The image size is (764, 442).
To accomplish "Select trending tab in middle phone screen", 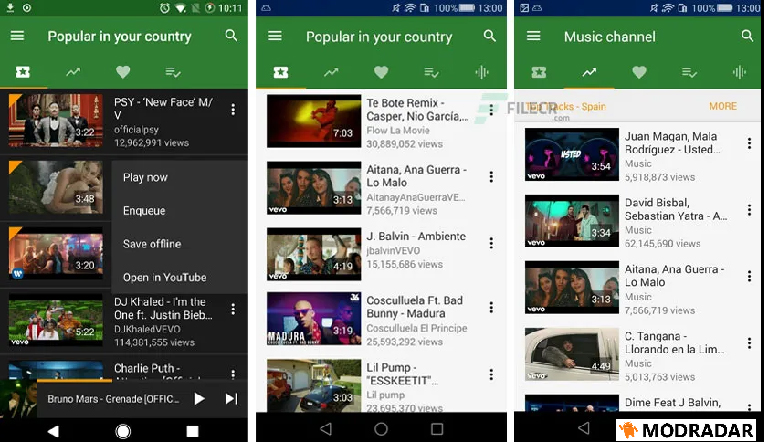I will tap(331, 73).
